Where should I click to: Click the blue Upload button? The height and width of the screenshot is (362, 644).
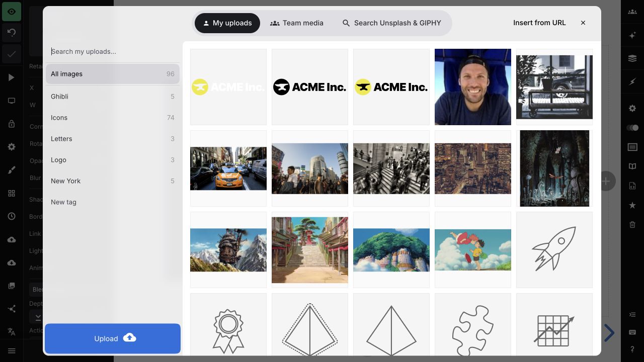coord(113,338)
